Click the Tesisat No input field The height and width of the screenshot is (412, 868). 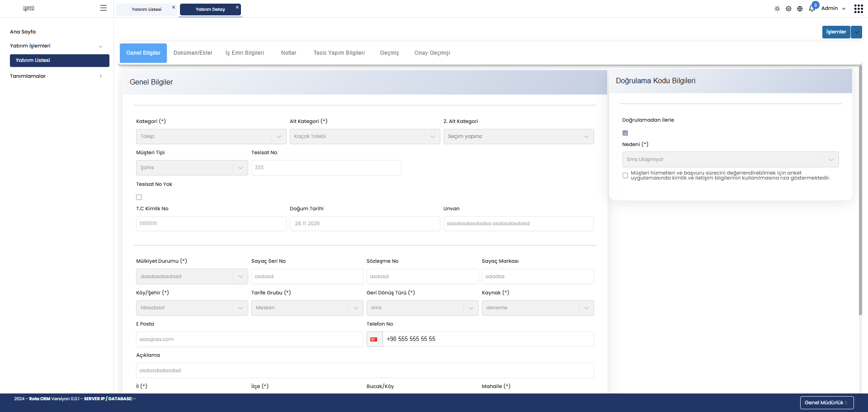[326, 168]
